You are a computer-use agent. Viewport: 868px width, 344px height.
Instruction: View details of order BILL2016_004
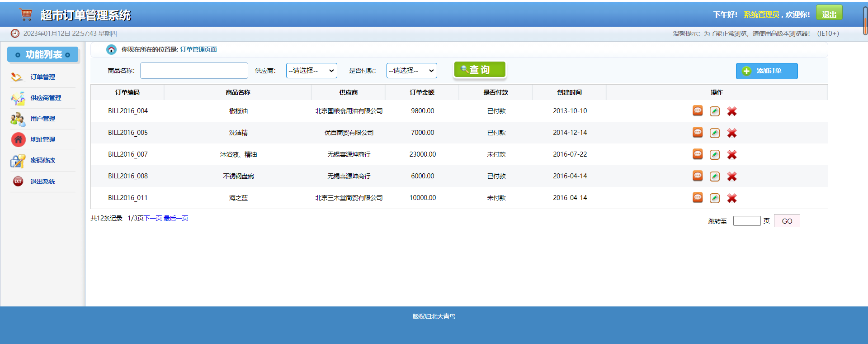698,111
